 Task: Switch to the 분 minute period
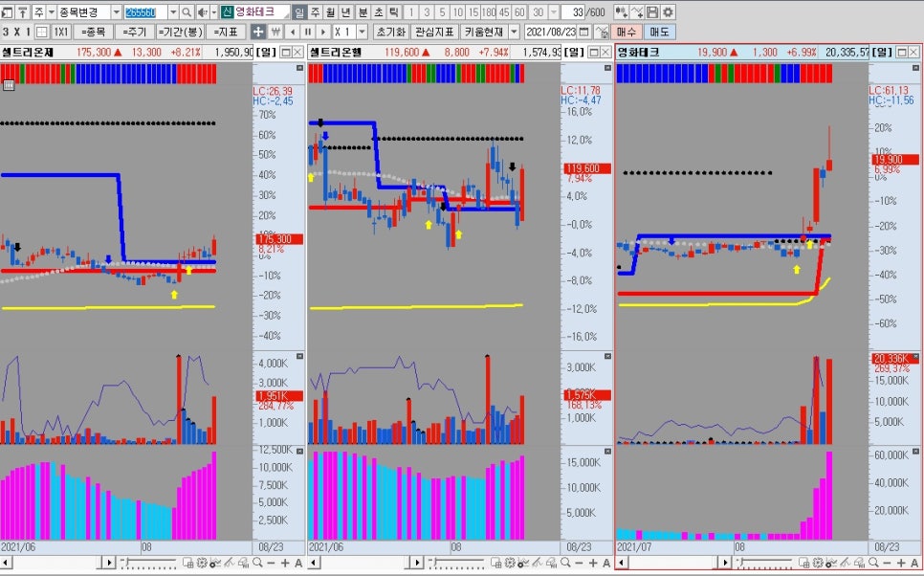click(x=363, y=11)
